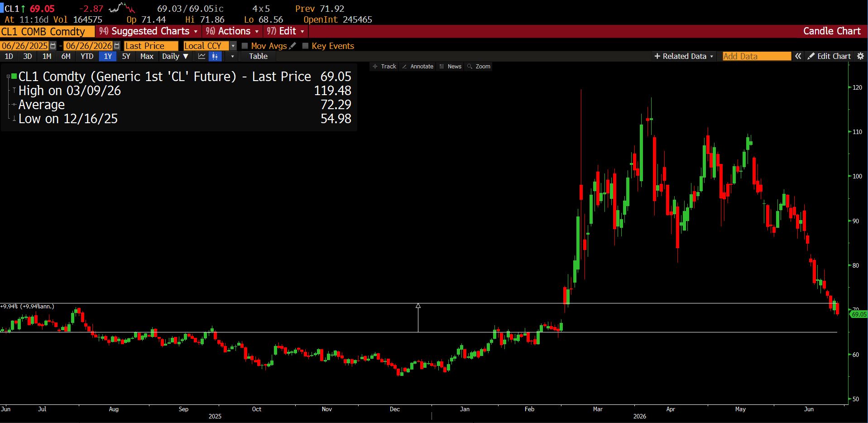Select the 1M time range tab
The width and height of the screenshot is (868, 423).
pos(47,56)
